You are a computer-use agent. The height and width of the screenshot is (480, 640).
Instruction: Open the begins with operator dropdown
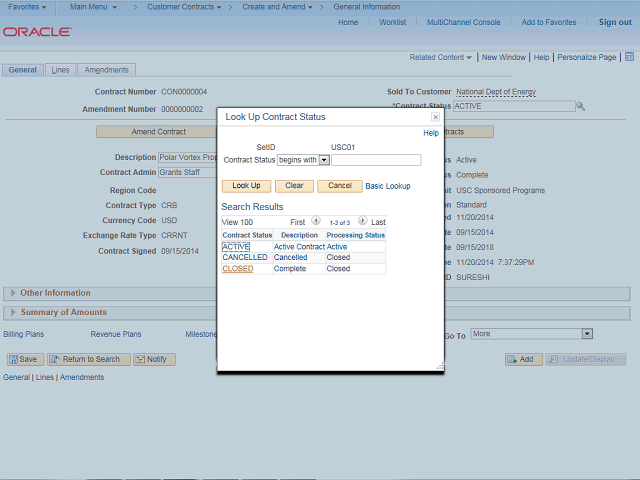click(324, 160)
